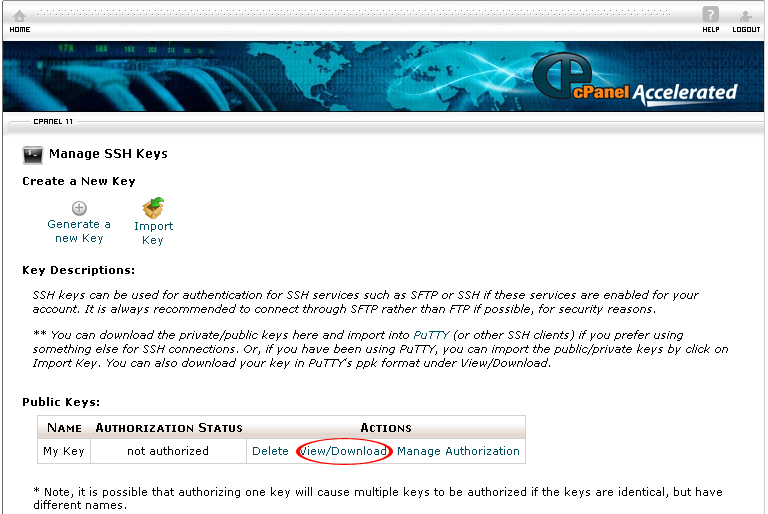This screenshot has height=514, width=768.
Task: Open Manage Authorization for My Key
Action: (x=458, y=451)
